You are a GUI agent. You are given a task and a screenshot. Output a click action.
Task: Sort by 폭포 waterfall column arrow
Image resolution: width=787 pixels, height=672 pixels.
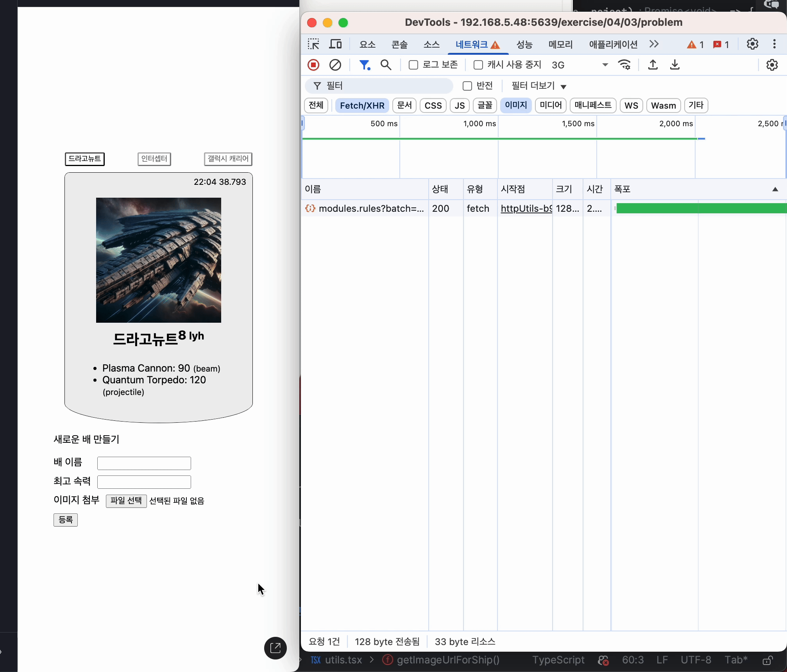[775, 189]
